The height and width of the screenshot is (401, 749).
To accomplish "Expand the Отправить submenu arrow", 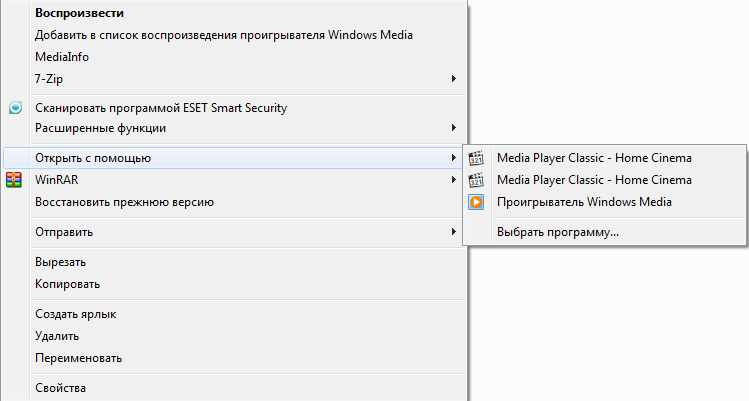I will tap(454, 232).
